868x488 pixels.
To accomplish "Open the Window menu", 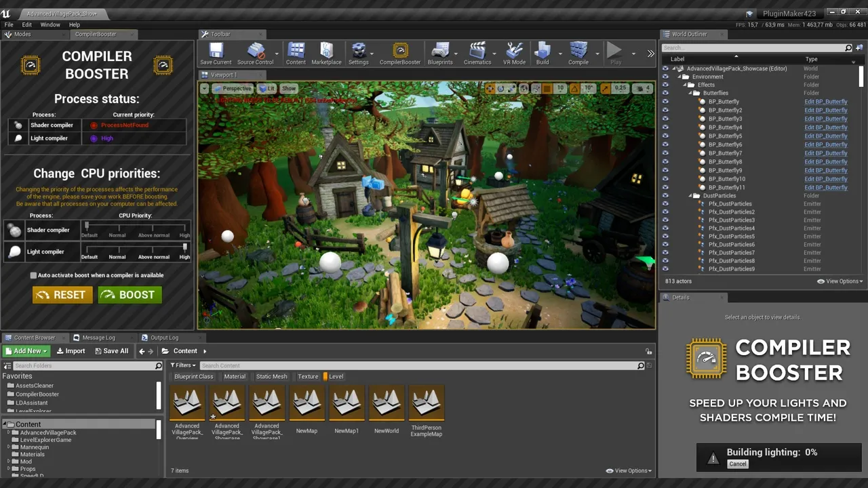I will [x=50, y=24].
